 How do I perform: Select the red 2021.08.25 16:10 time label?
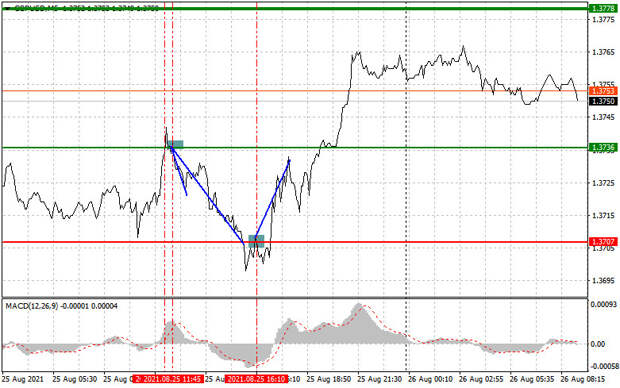coord(256,379)
